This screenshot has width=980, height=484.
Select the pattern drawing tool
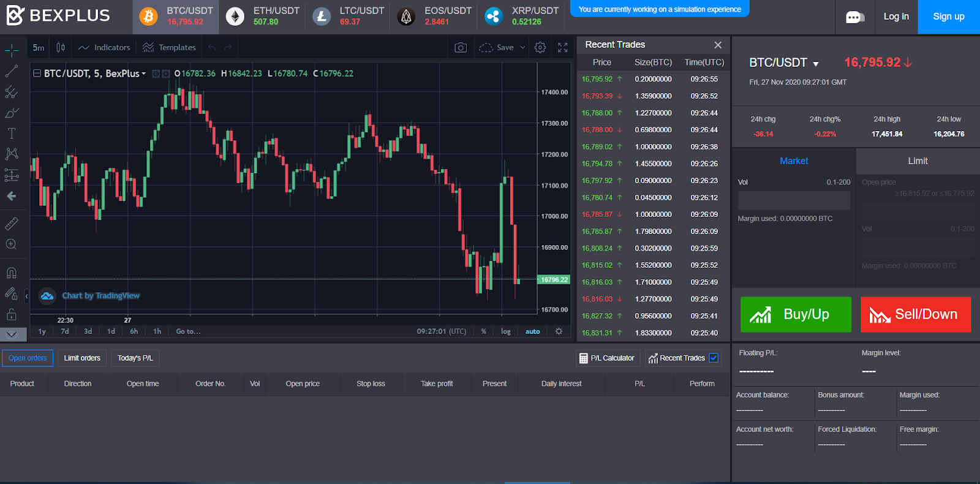click(12, 154)
